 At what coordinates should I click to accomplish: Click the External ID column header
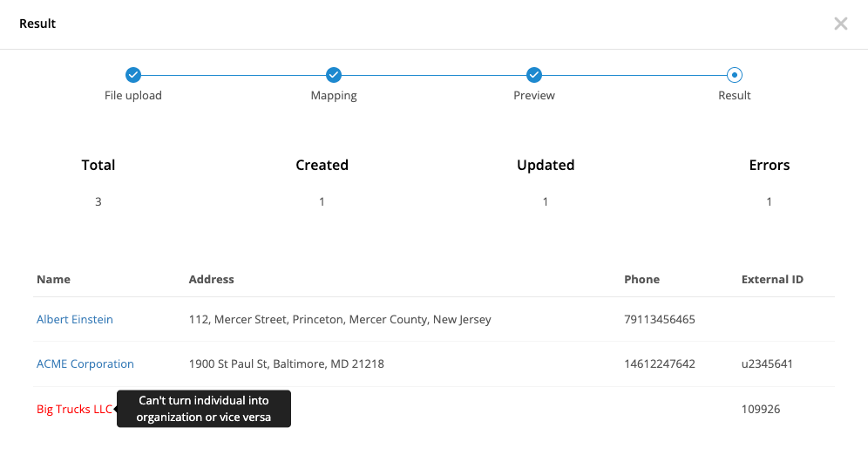coord(772,280)
